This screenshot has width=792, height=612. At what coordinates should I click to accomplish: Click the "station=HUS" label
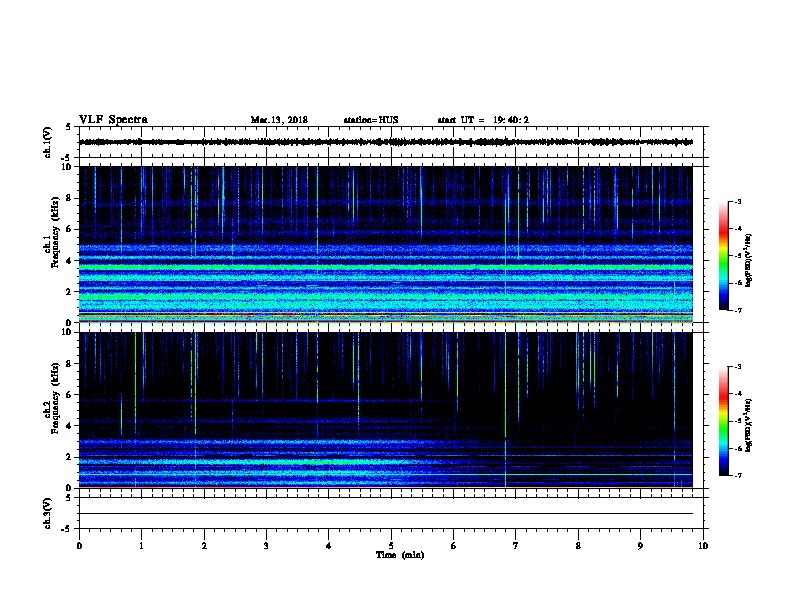point(371,120)
